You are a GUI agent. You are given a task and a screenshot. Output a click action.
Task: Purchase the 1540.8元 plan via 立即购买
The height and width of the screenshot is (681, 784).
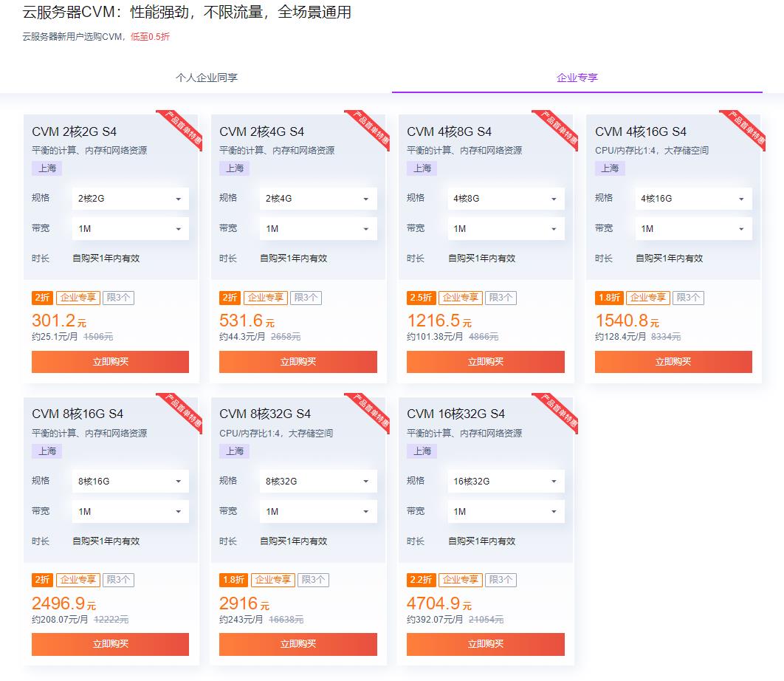673,362
